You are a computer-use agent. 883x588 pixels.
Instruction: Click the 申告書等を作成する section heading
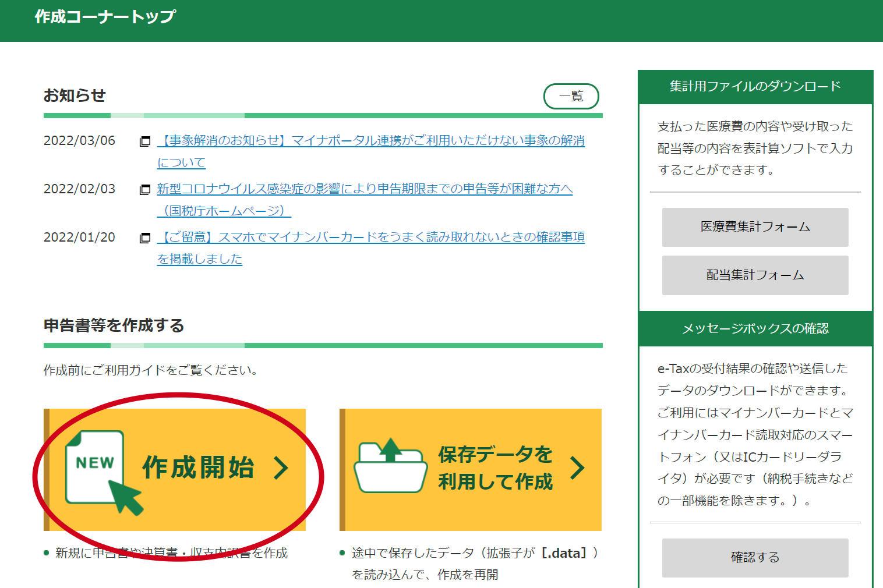[114, 325]
